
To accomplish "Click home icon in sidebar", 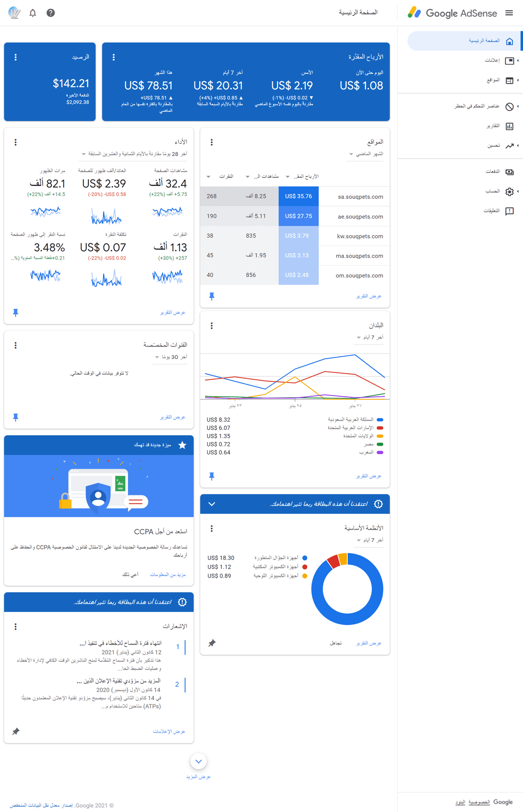I will [509, 41].
